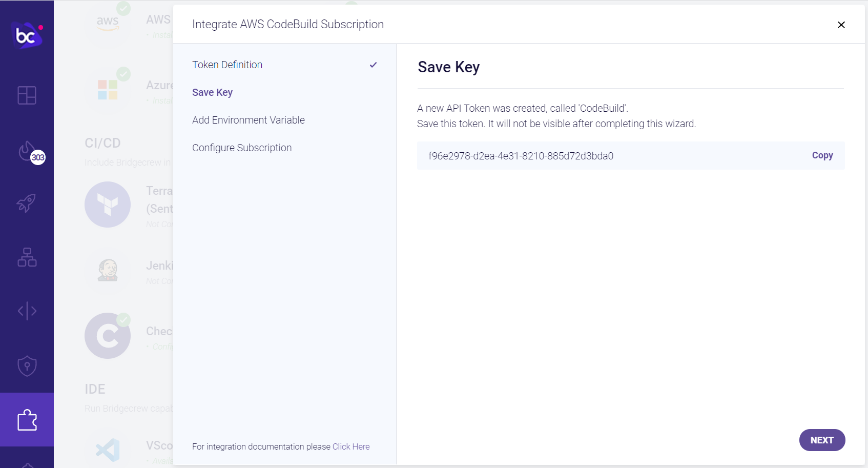Click the Terraform integration icon in the background
868x468 pixels.
[108, 205]
